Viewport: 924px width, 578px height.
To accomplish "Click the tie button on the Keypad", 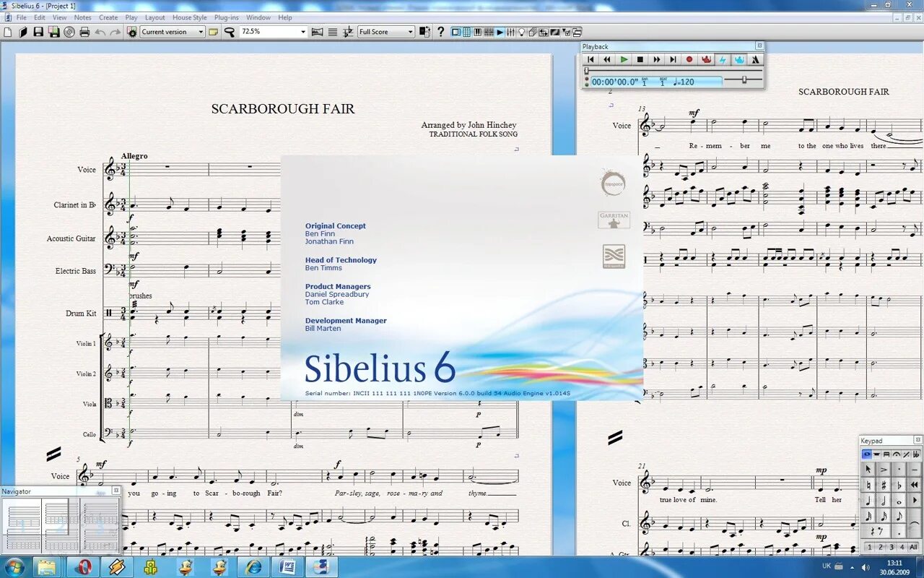I will pos(914,523).
